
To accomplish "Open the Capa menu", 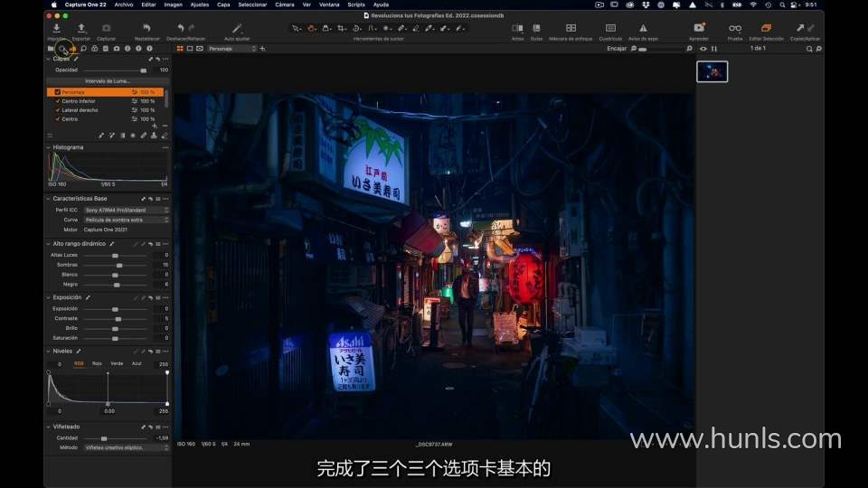I will [223, 5].
